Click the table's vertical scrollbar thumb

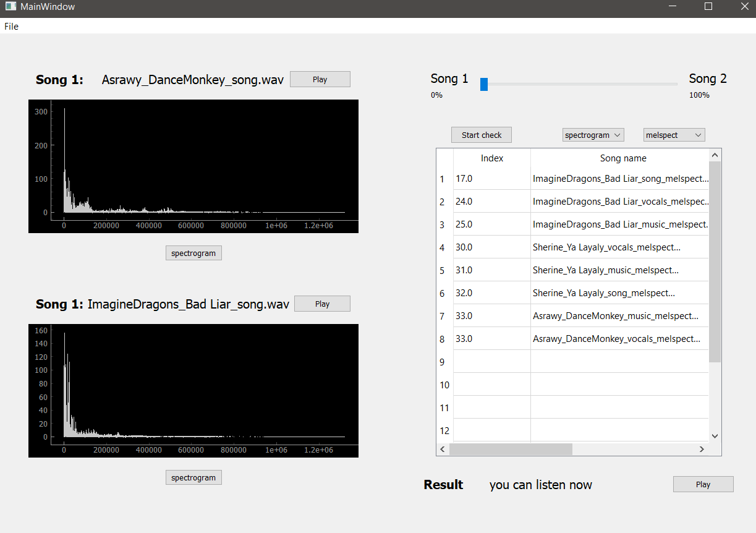pos(715,262)
